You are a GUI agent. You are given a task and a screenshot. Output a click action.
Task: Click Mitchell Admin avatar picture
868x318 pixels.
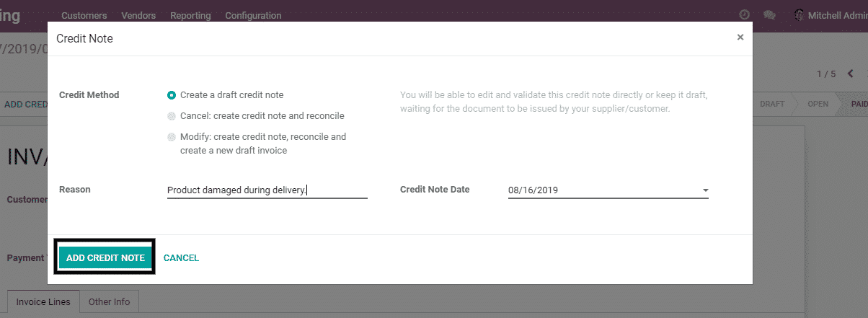[x=799, y=14]
